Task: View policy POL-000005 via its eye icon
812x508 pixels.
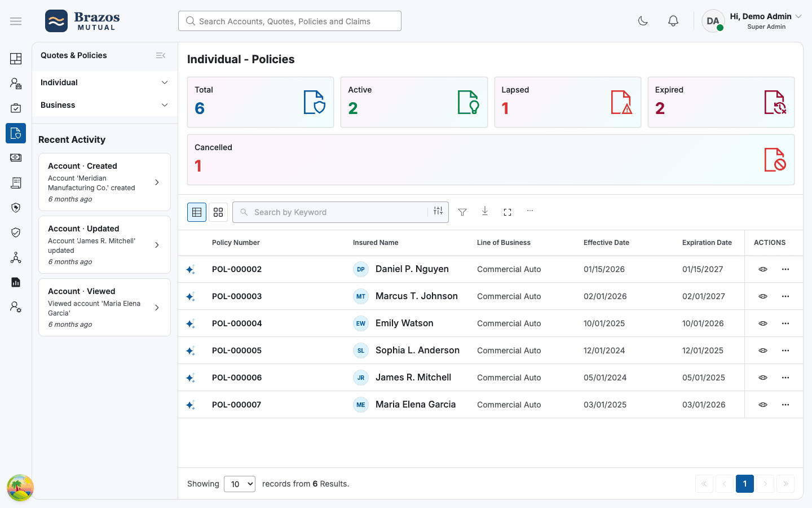Action: point(763,351)
